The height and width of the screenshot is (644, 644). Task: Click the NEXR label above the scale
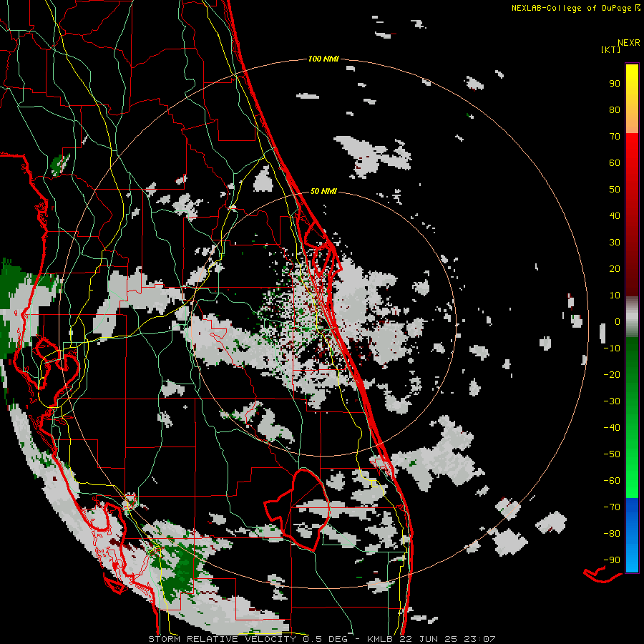(x=629, y=43)
